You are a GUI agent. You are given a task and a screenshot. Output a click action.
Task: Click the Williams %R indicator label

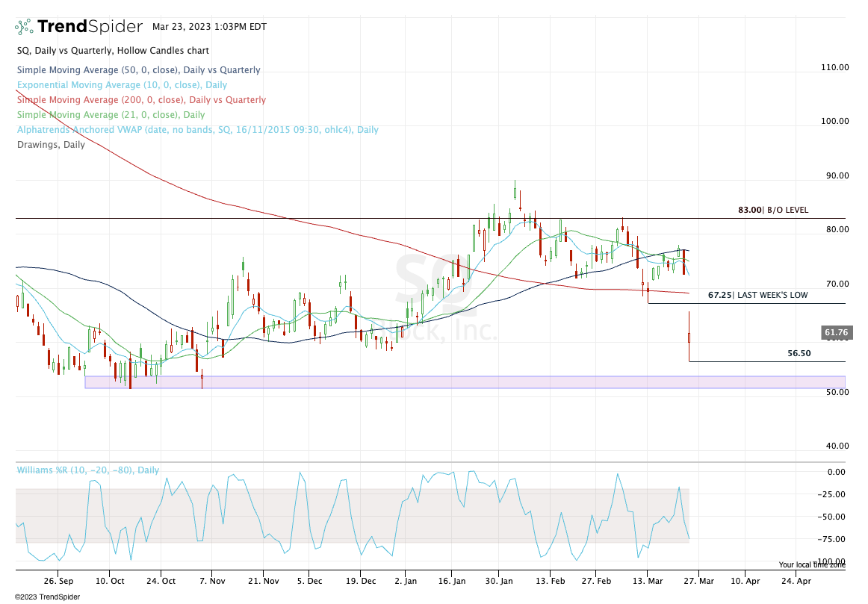tap(88, 470)
